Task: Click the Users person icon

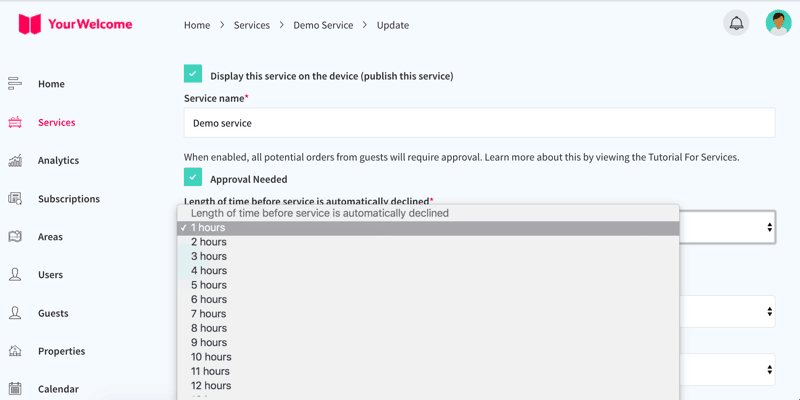Action: pos(15,274)
